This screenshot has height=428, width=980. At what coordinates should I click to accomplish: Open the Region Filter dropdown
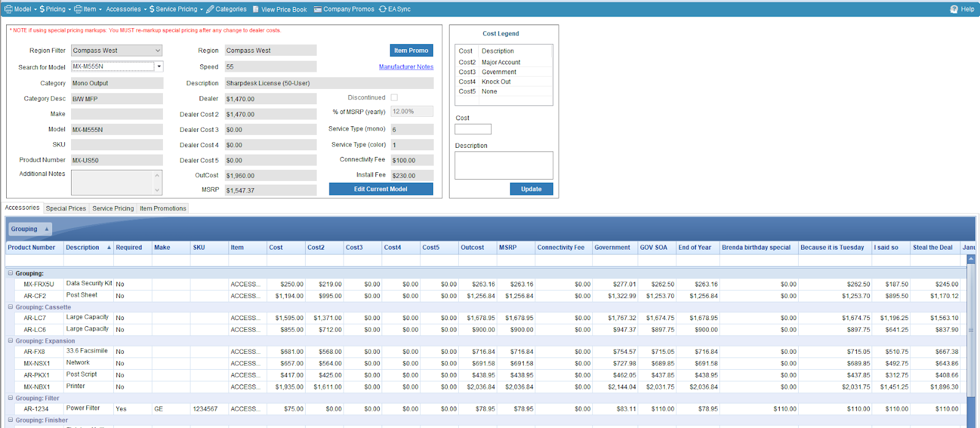pos(116,50)
